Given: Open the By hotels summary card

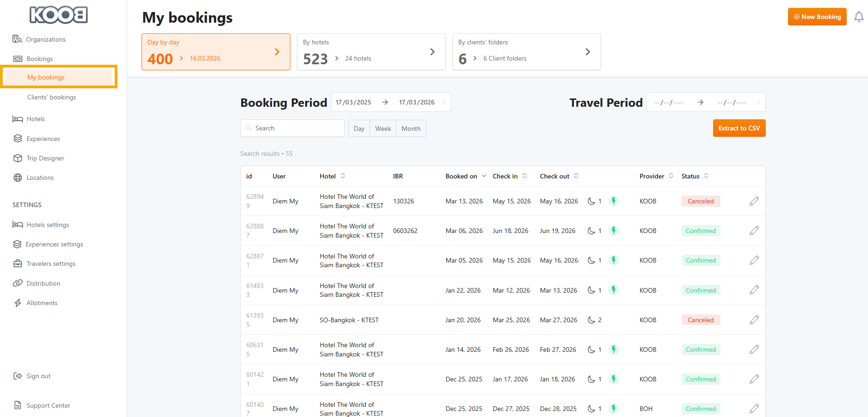Looking at the screenshot, I should 371,52.
